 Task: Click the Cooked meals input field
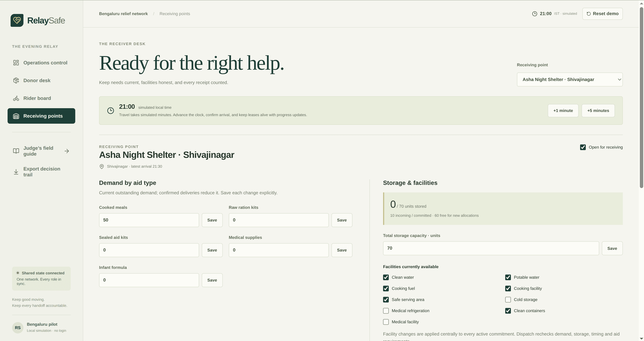click(x=149, y=220)
